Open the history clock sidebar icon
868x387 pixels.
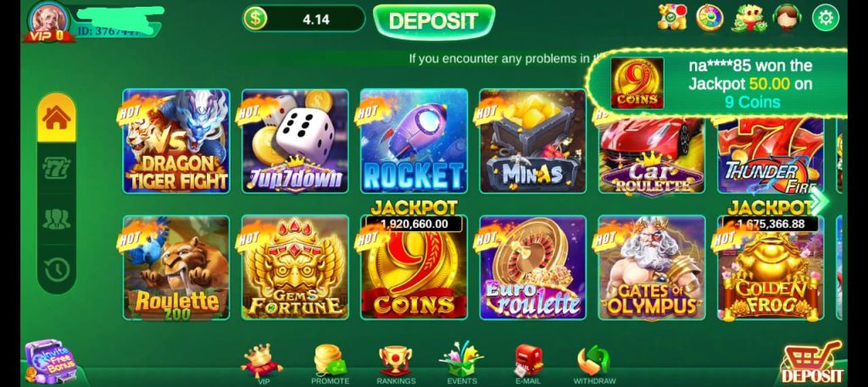tap(57, 270)
